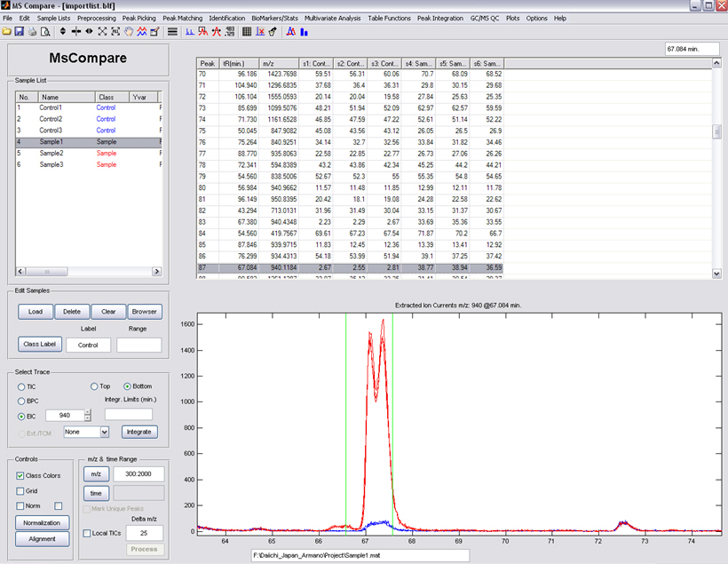
Task: Click the print preview toolbar icon
Action: pos(44,31)
